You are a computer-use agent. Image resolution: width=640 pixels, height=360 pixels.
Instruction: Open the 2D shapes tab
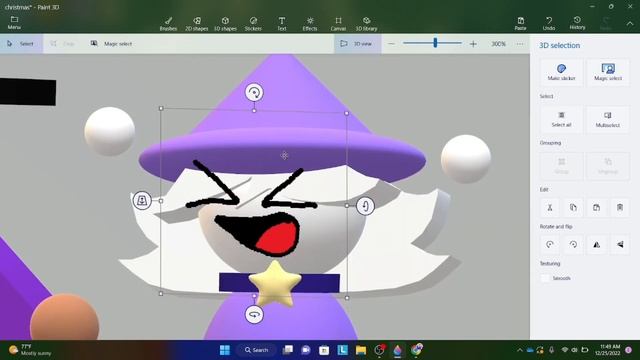point(197,24)
